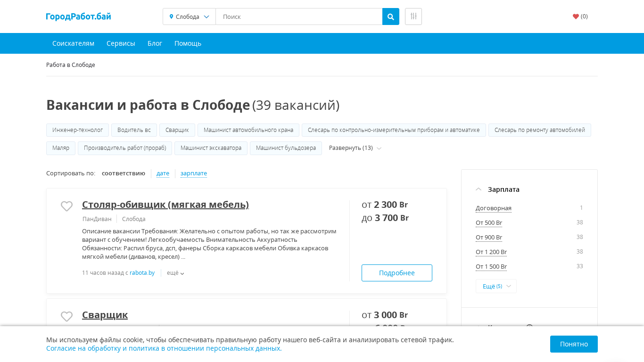Expand ещё sources under Столяр-обивщик
644x362 pixels.
(x=175, y=273)
